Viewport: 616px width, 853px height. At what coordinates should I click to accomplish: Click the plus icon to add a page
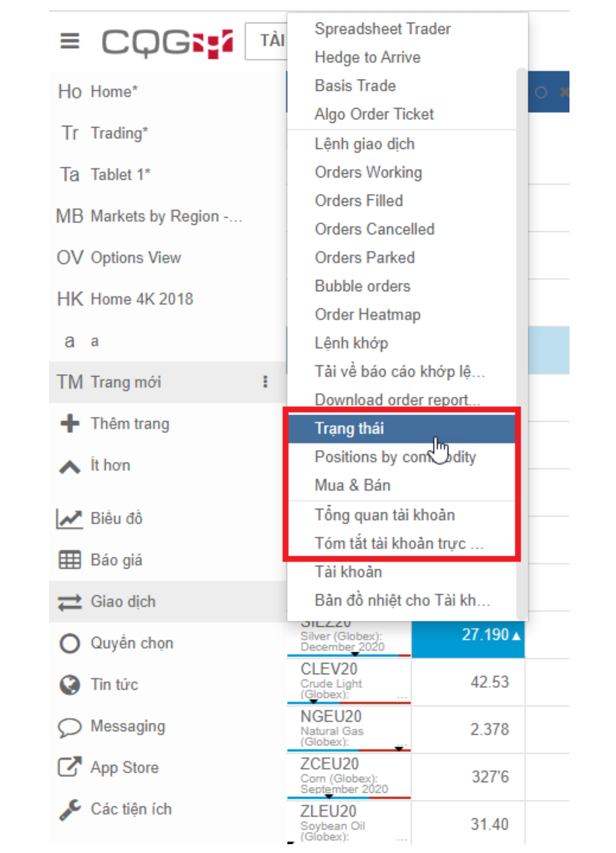(x=70, y=424)
